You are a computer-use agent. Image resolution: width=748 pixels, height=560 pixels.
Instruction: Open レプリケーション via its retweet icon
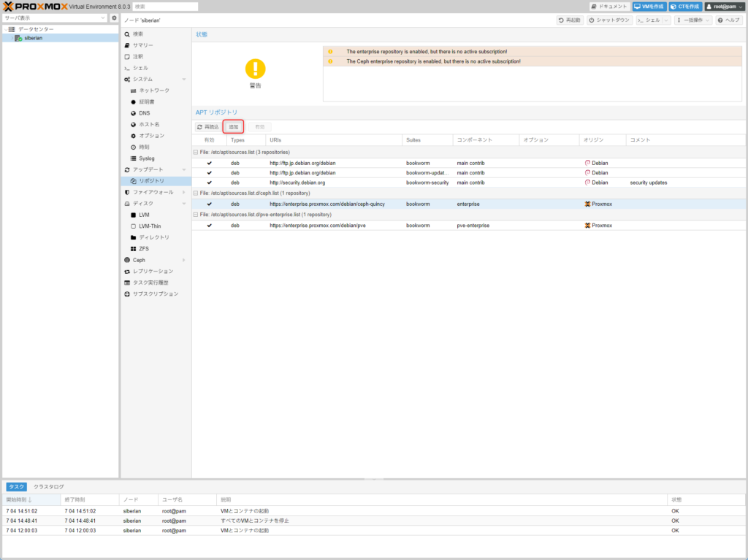[x=127, y=272]
